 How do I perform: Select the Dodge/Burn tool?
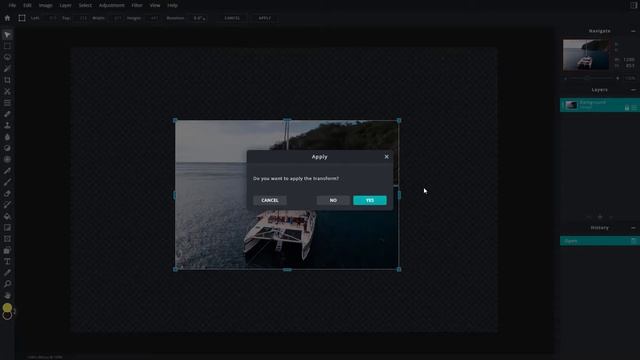[7, 148]
